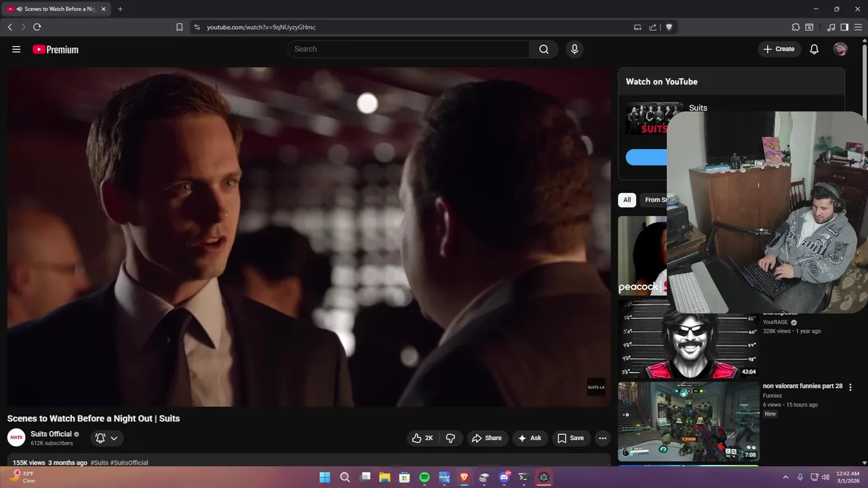Image resolution: width=868 pixels, height=488 pixels.
Task: Go to YouTube Premium home logo
Action: [x=56, y=49]
